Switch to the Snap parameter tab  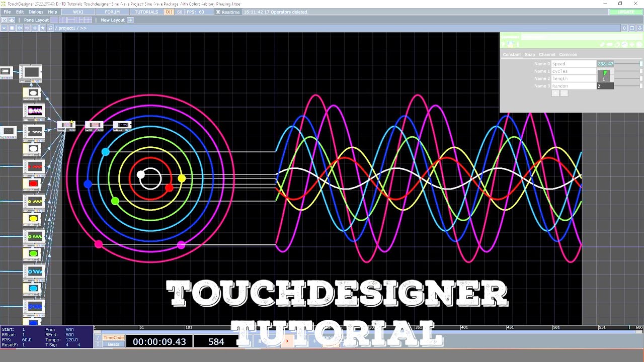coord(530,55)
